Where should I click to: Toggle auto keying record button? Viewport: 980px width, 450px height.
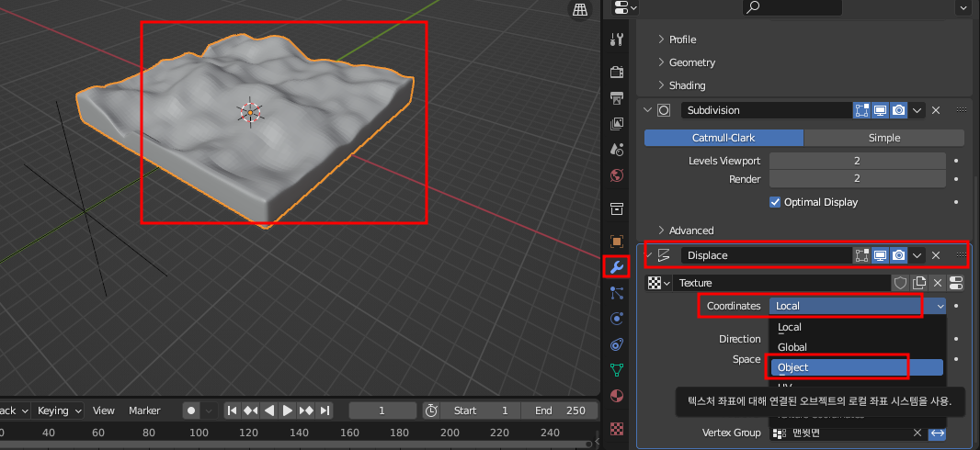click(x=191, y=411)
